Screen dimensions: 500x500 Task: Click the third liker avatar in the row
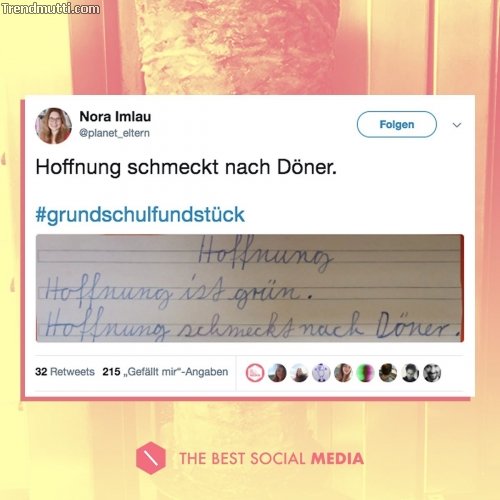(299, 373)
